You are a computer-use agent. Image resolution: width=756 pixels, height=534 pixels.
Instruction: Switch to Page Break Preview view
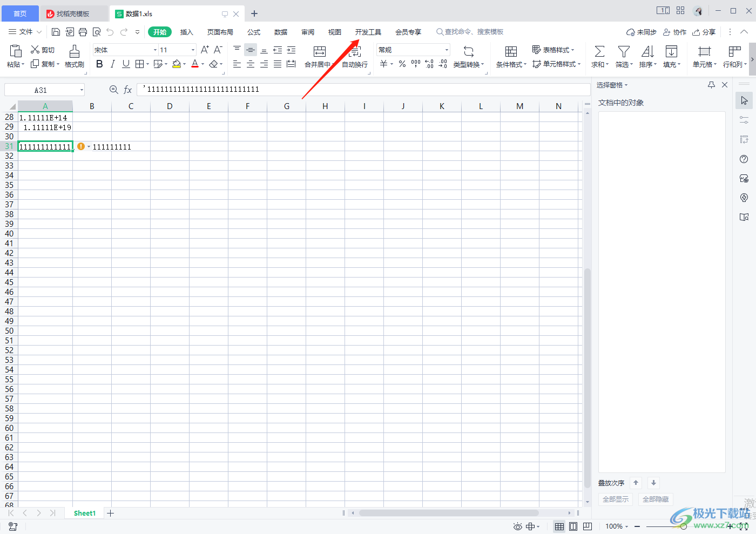click(588, 526)
